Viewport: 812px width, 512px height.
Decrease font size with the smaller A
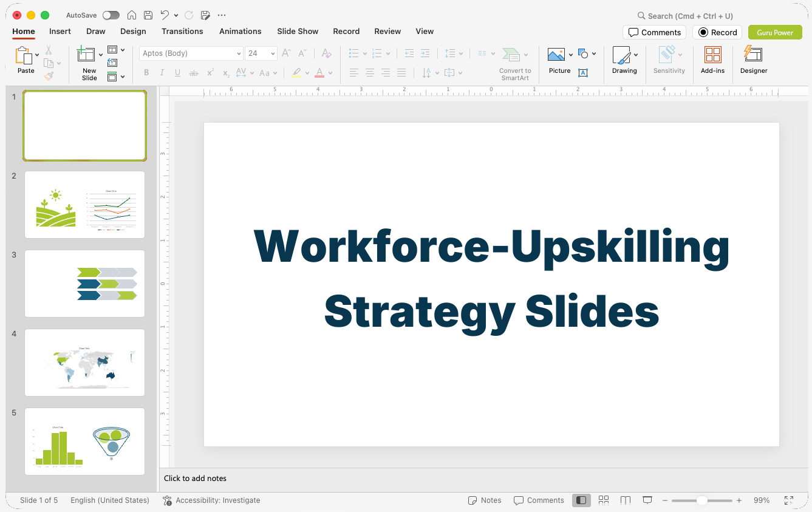[x=302, y=53]
